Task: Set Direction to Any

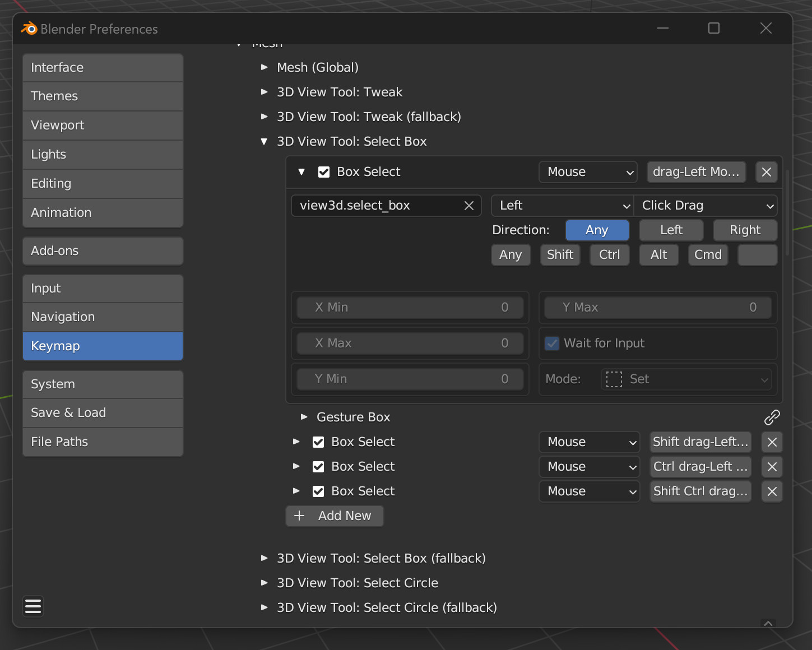Action: point(597,230)
